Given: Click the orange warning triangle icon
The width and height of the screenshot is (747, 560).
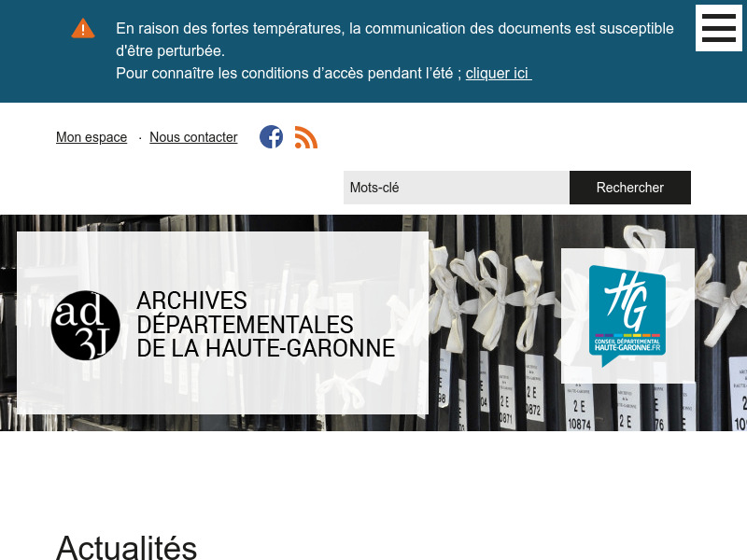Looking at the screenshot, I should 83,28.
